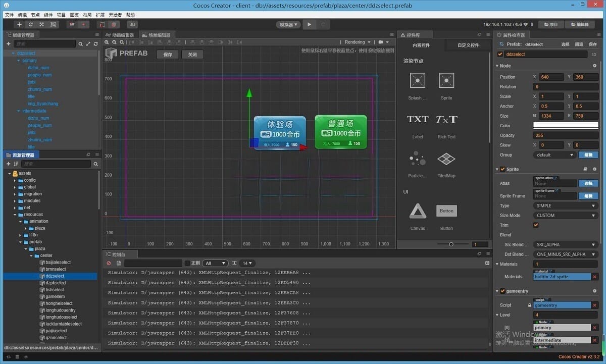This screenshot has width=606, height=364.
Task: Click the 保存 button in prefab scene
Action: pos(168,55)
